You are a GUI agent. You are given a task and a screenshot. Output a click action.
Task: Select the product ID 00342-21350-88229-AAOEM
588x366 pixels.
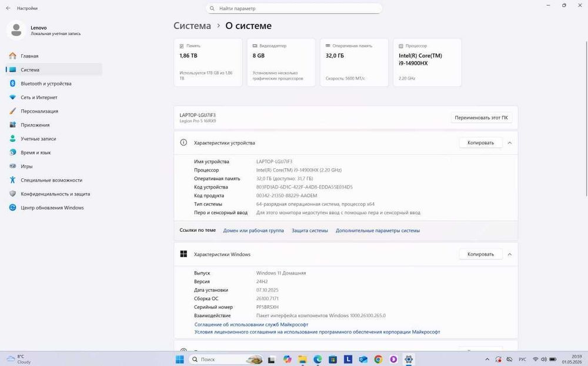coord(286,195)
